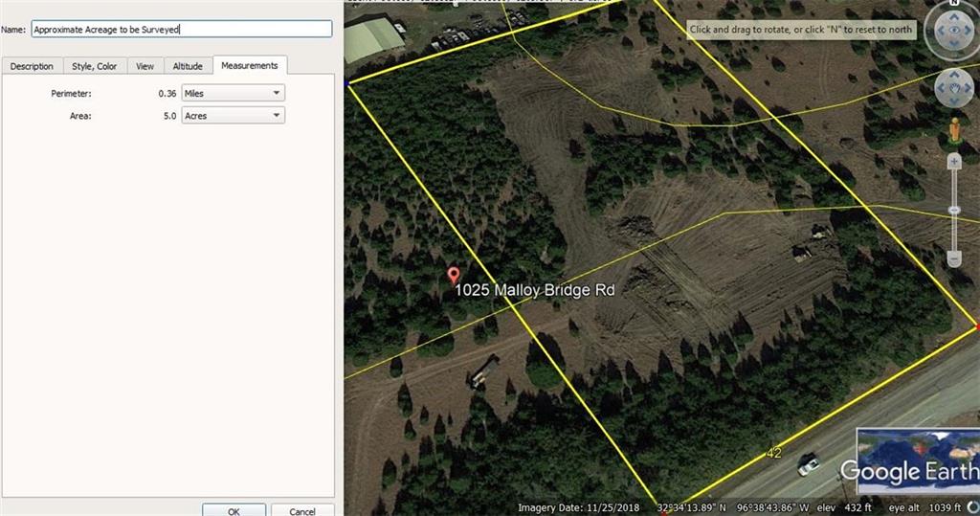Click the Cancel button
Screen dimensions: 980x516
click(302, 511)
